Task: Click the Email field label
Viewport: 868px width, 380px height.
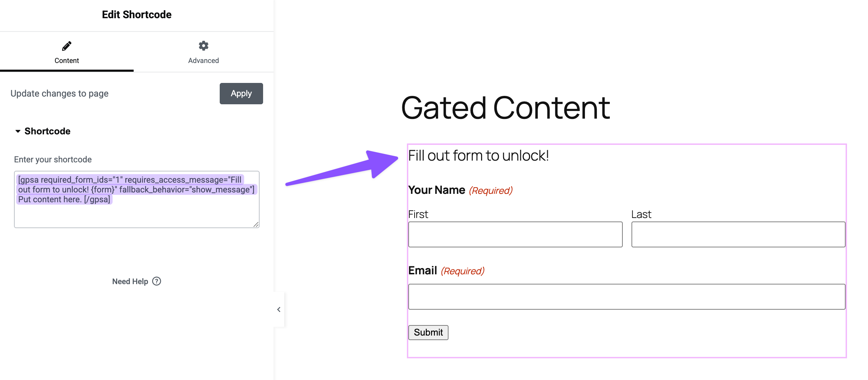Action: click(x=423, y=270)
